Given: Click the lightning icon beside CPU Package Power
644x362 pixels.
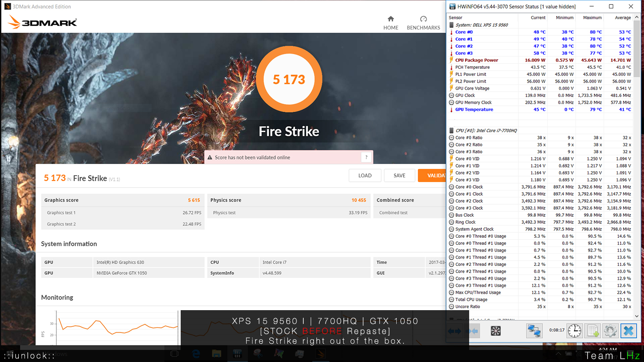Looking at the screenshot, I should (x=451, y=60).
